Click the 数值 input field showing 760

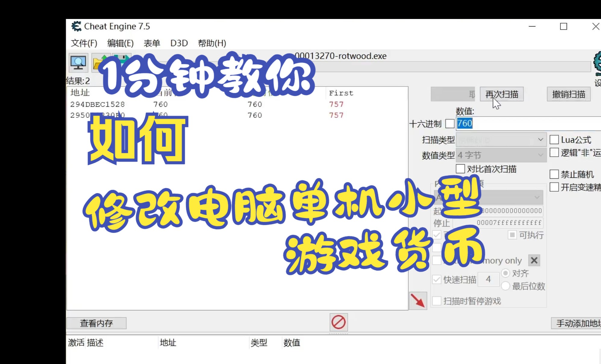tap(528, 124)
